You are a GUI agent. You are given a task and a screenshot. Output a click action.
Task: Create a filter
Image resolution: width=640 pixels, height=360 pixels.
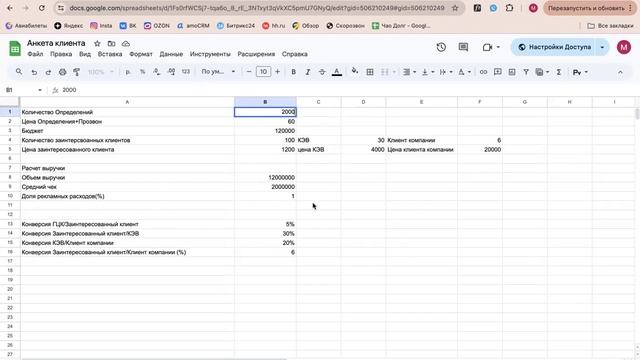pyautogui.click(x=526, y=72)
